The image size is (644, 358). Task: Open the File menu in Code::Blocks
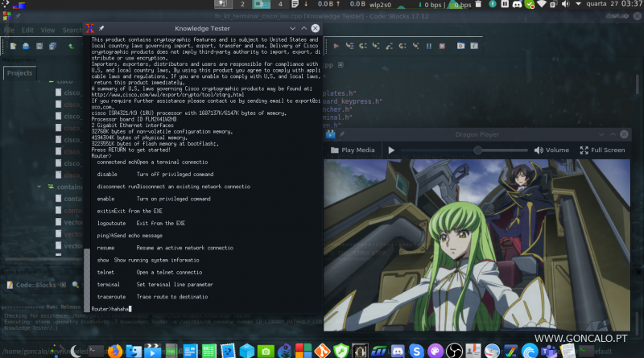8,31
